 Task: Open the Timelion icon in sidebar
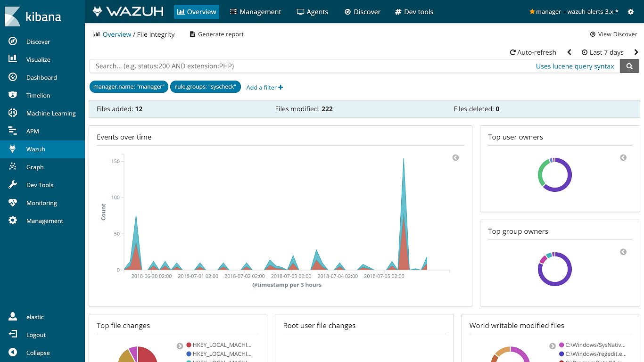point(13,95)
